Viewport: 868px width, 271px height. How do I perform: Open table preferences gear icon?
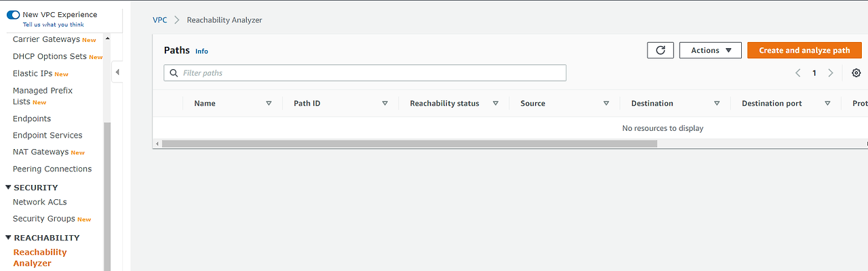856,73
